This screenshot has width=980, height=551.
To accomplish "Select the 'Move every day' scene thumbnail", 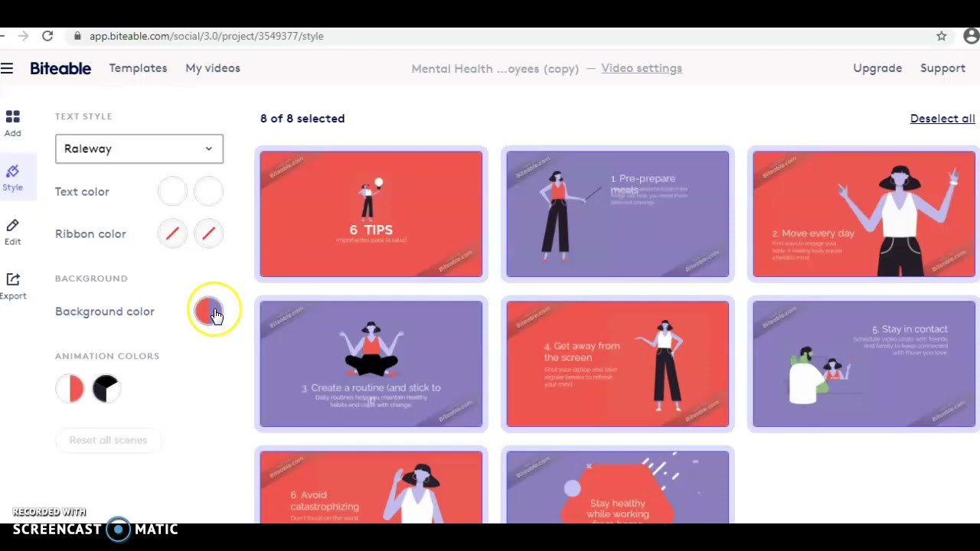I will pos(864,214).
